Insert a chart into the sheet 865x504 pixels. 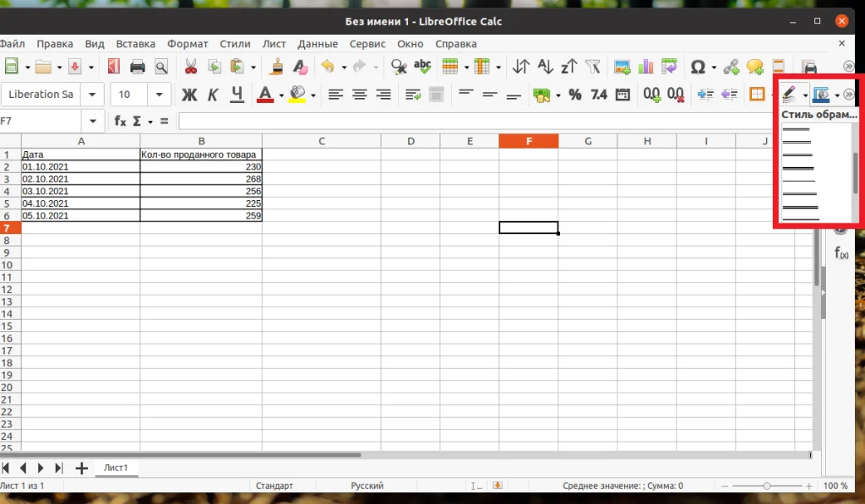tap(644, 66)
